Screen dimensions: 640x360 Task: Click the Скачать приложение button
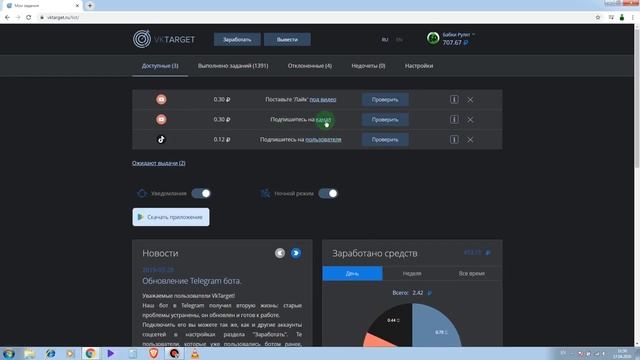tap(171, 217)
